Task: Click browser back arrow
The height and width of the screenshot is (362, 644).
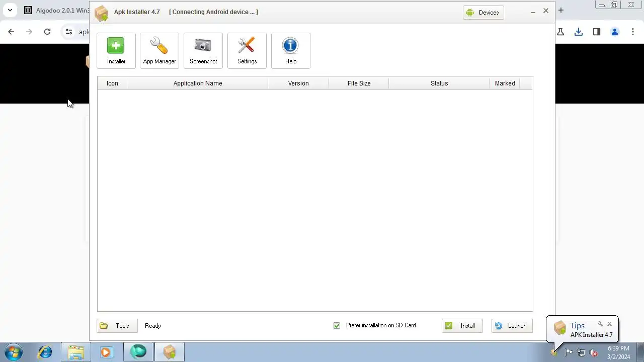Action: 11,32
